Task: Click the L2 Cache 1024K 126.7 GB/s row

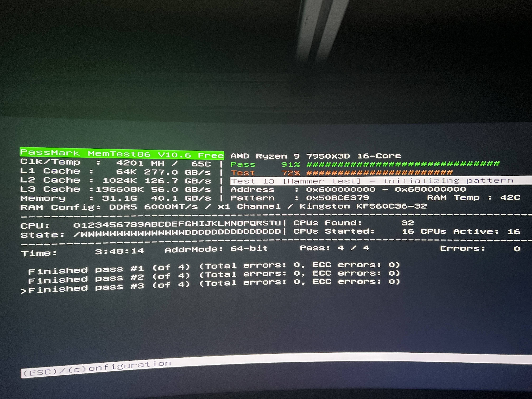Action: (116, 180)
